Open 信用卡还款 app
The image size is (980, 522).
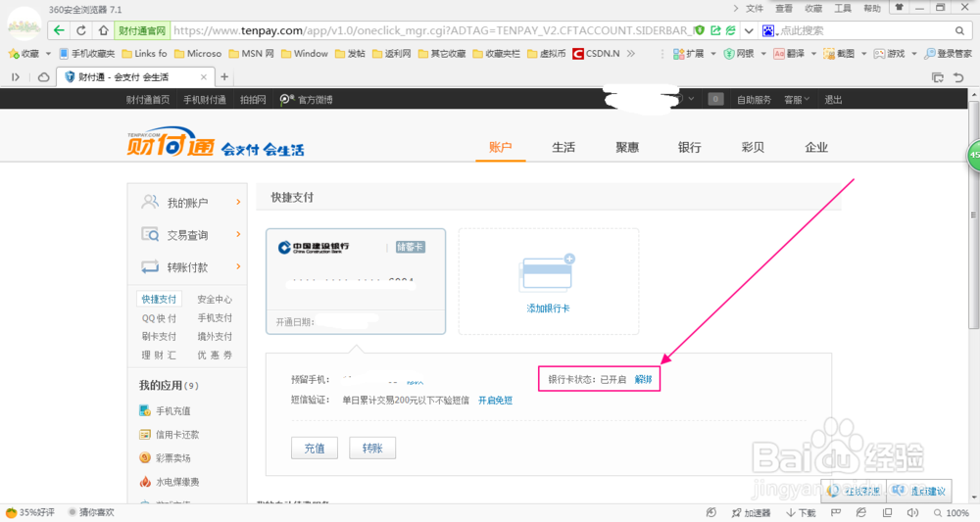coord(170,435)
